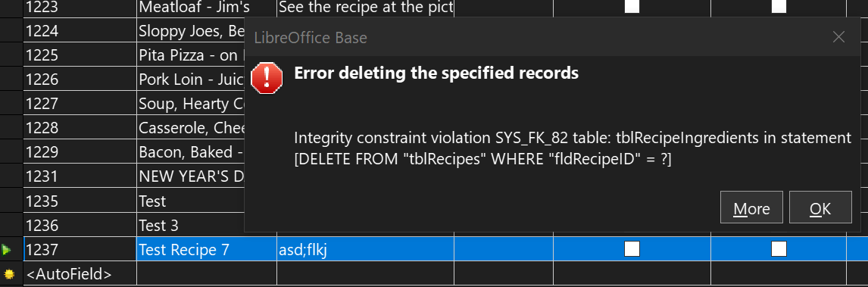Click the row selector beside record 1235
868x287 pixels.
(x=11, y=201)
